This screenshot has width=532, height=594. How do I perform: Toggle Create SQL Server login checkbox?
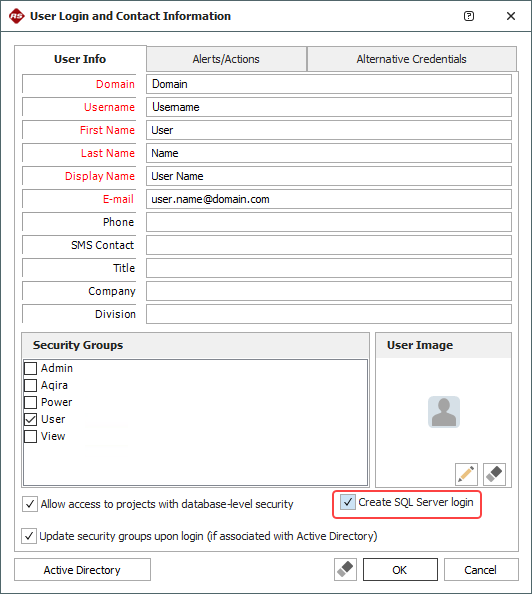click(x=347, y=502)
